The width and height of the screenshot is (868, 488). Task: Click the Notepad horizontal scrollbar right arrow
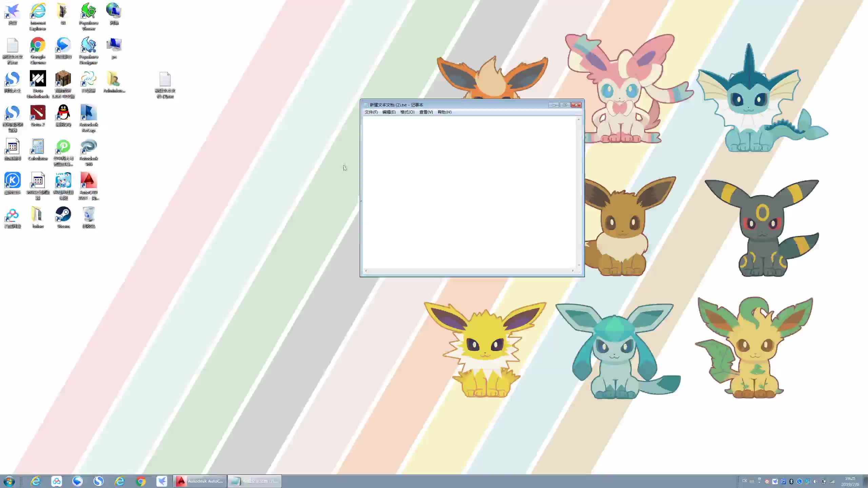pyautogui.click(x=573, y=271)
